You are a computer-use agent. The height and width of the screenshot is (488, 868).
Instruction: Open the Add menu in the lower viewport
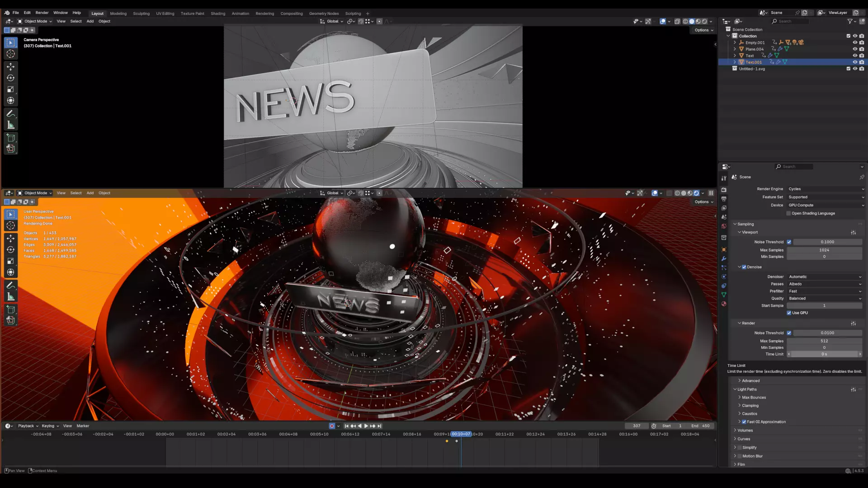(90, 193)
